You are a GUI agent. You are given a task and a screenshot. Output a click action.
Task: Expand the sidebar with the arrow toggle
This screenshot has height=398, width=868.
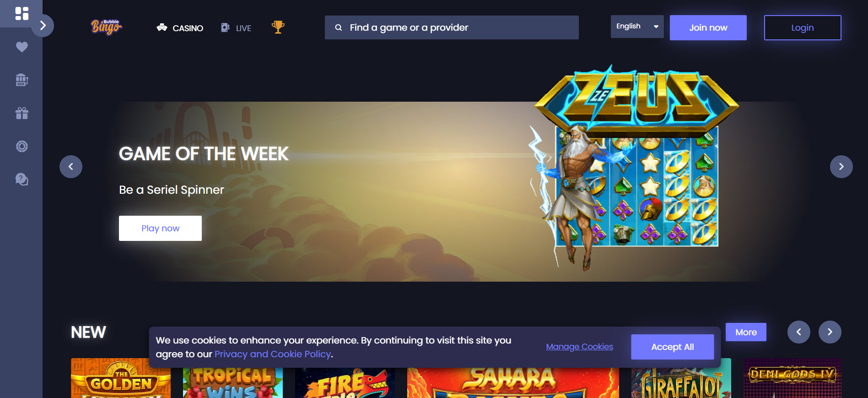[x=43, y=25]
